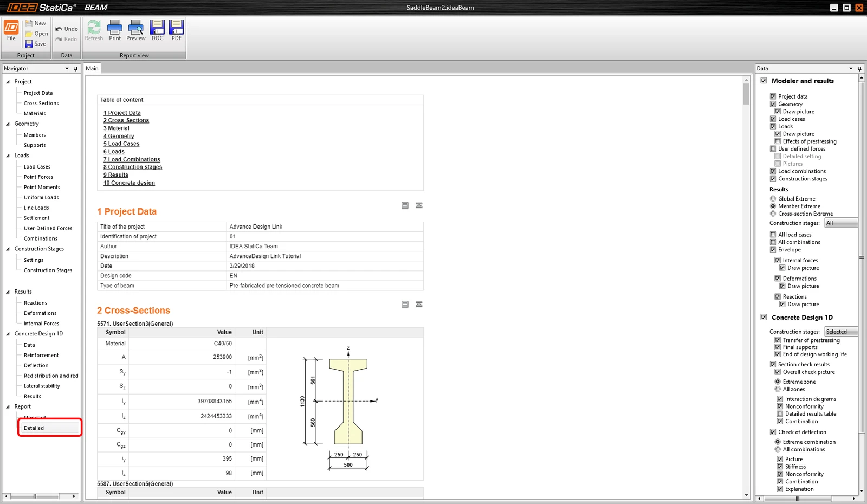Open an existing project file

coord(36,34)
